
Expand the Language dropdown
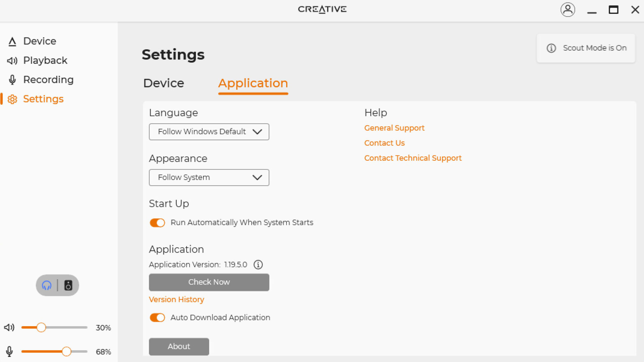coord(209,132)
